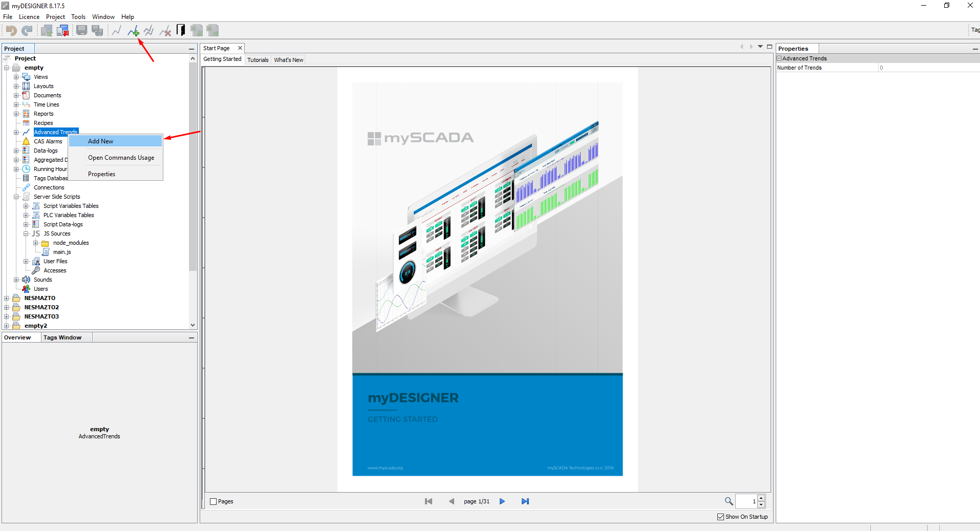
Task: Open the Help menu
Action: [127, 17]
